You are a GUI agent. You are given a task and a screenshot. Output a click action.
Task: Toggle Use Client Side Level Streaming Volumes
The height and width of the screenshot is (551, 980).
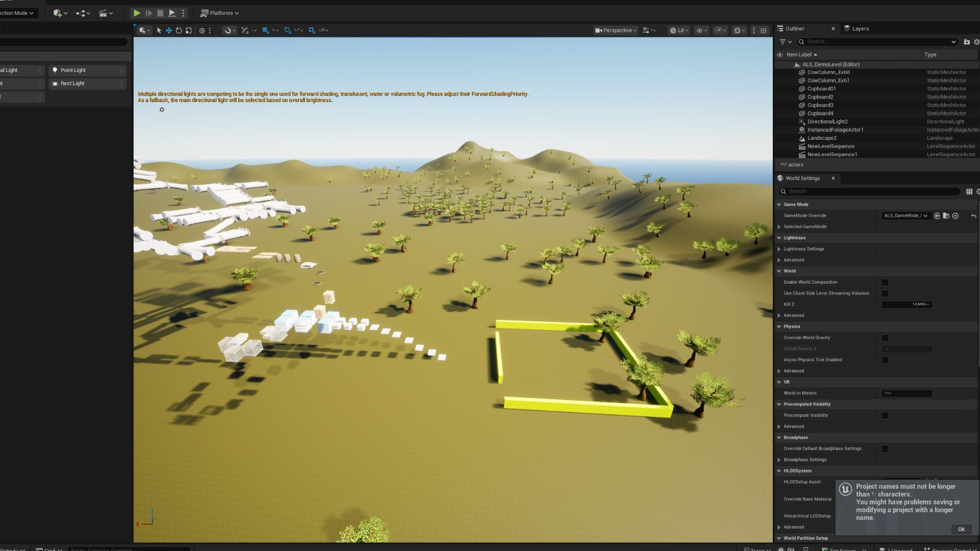click(885, 294)
